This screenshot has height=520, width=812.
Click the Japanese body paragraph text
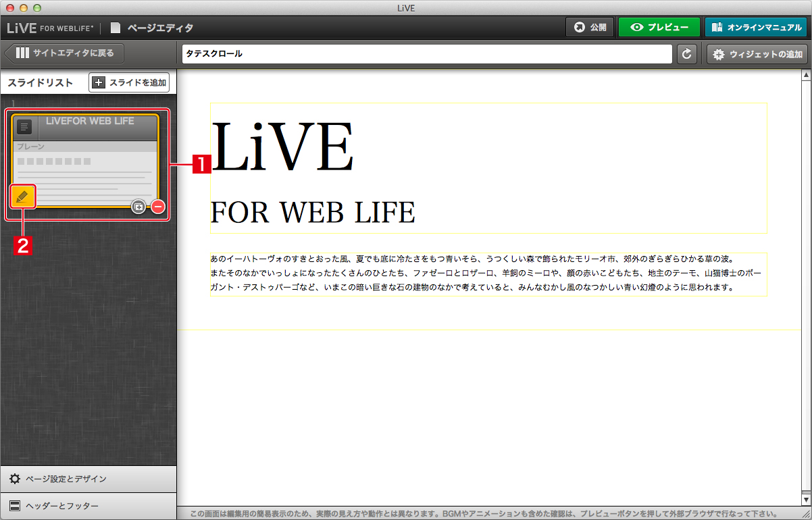[488, 273]
